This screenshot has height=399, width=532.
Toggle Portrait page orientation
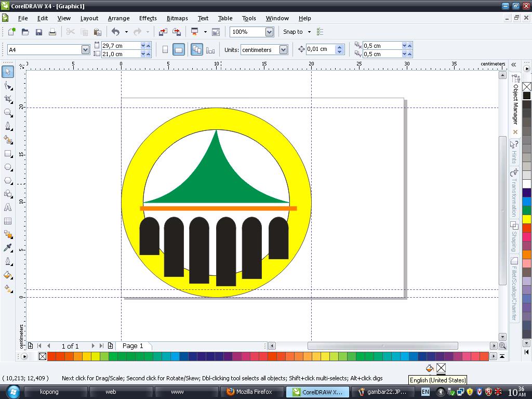pos(165,49)
